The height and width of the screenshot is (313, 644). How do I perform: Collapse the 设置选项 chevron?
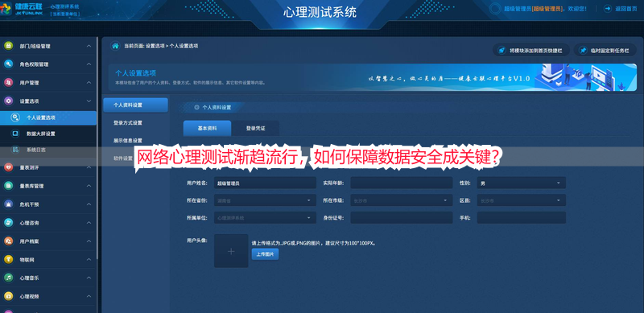click(x=89, y=101)
